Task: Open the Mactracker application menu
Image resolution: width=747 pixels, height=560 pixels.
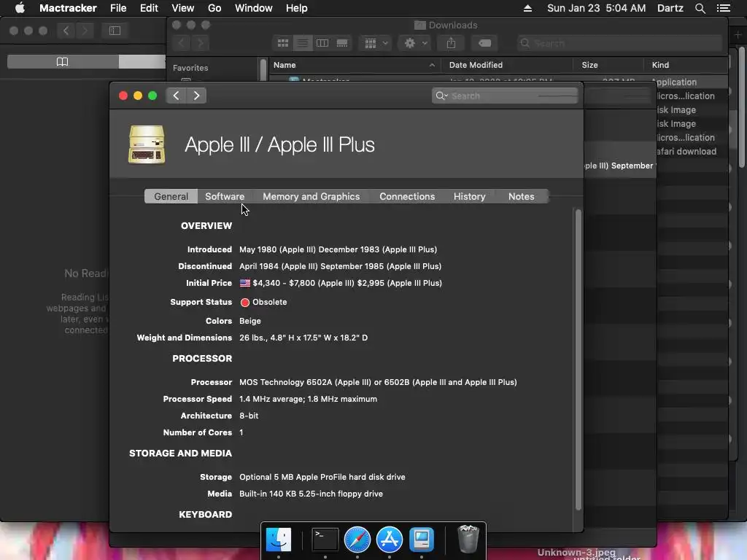Action: (x=68, y=8)
